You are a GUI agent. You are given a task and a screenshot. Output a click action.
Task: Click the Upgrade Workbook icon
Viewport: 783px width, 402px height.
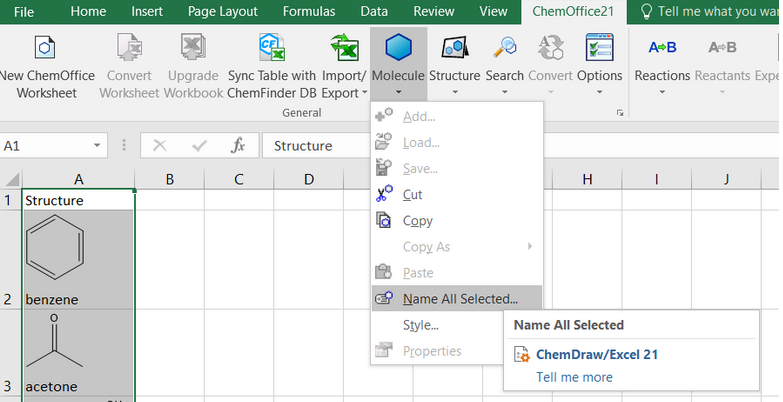tap(193, 47)
